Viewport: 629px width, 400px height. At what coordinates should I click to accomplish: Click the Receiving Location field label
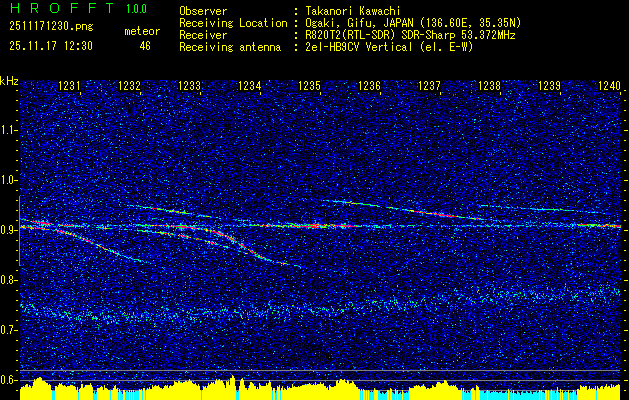click(x=233, y=23)
